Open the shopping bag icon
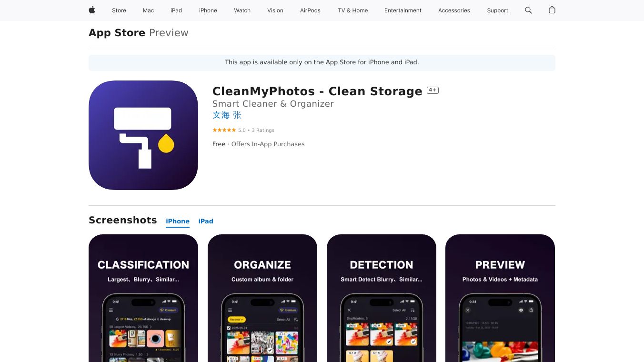 pyautogui.click(x=552, y=10)
